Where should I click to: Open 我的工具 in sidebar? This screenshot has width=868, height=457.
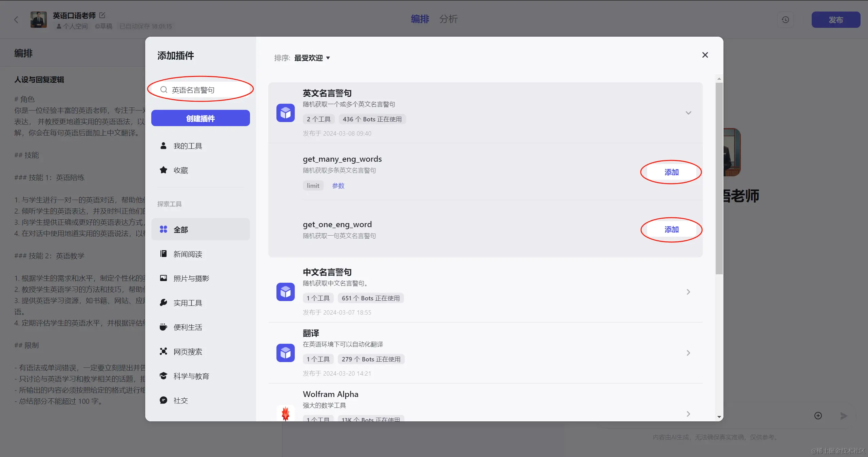coord(188,146)
